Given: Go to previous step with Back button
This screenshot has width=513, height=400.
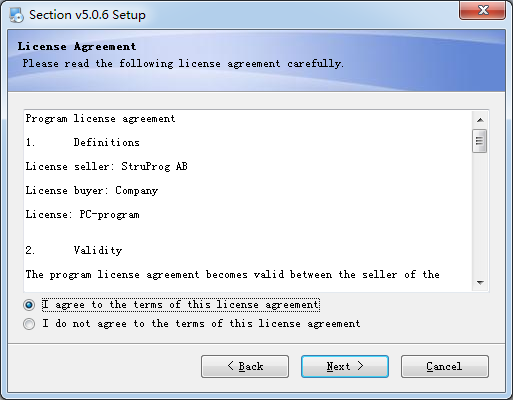Looking at the screenshot, I should tap(245, 366).
